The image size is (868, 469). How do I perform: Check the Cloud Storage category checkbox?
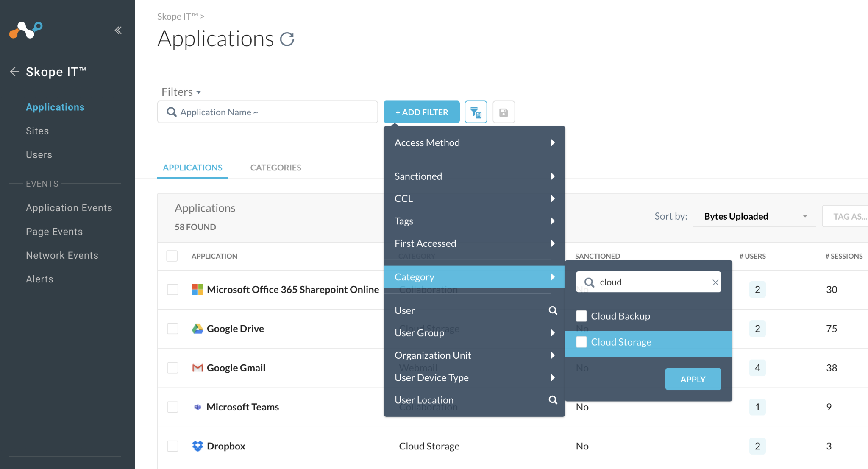(581, 342)
